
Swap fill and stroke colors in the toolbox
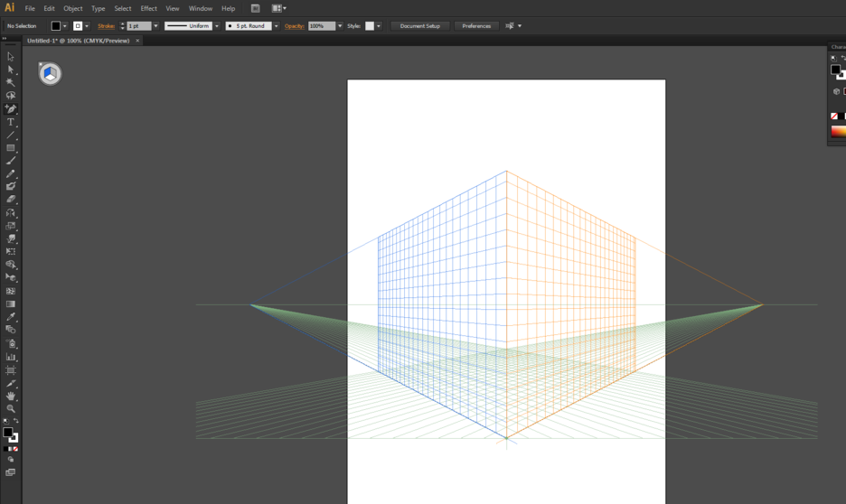click(x=16, y=421)
